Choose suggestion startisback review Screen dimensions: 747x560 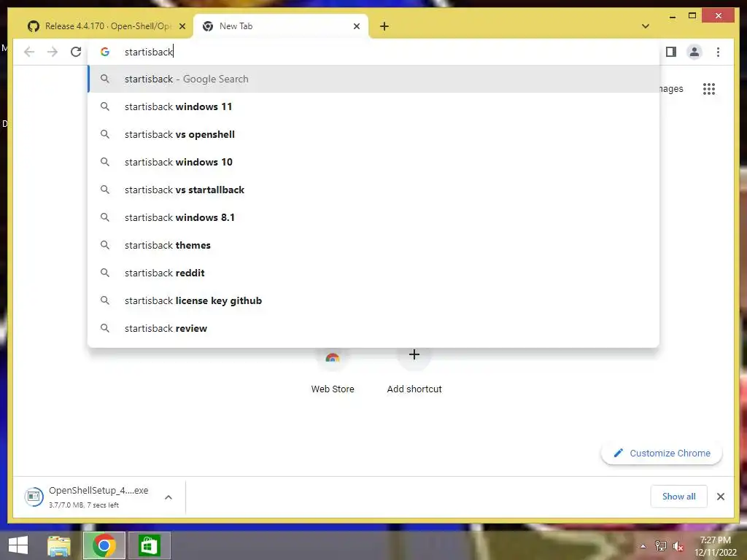pyautogui.click(x=374, y=328)
